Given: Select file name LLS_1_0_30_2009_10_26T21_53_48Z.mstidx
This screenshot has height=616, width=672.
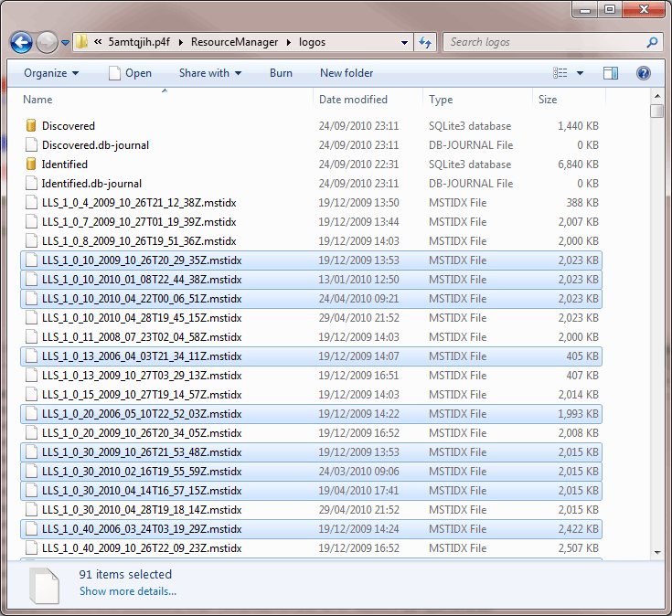Looking at the screenshot, I should [x=142, y=452].
